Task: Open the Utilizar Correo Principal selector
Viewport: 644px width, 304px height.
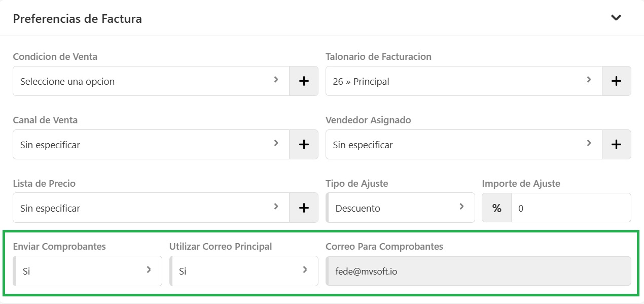Action: click(x=244, y=271)
